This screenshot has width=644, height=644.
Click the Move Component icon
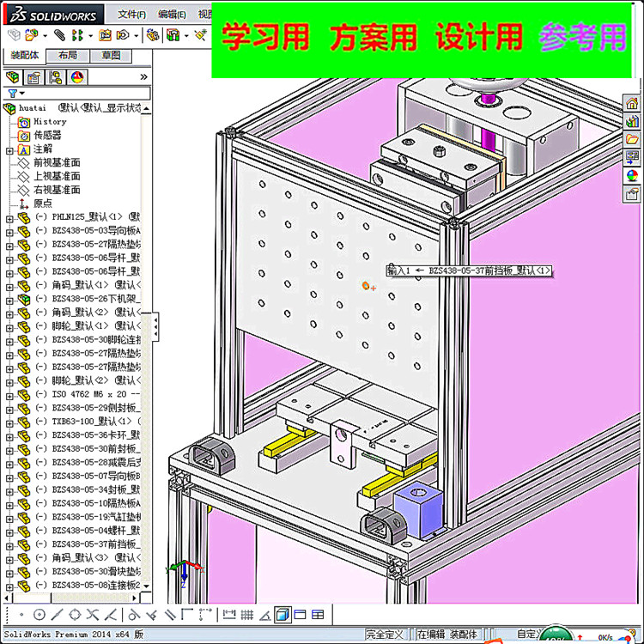pos(123,35)
